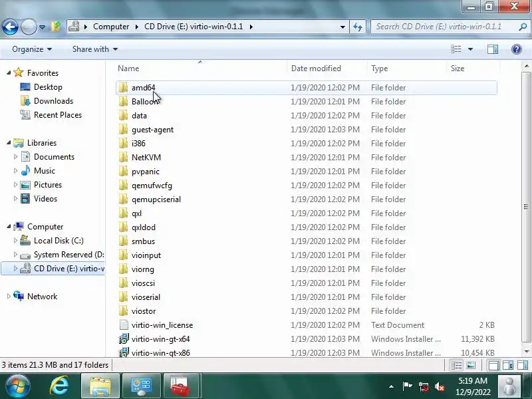This screenshot has height=399, width=532.
Task: Expand the Documents library arrow
Action: pyautogui.click(x=15, y=157)
